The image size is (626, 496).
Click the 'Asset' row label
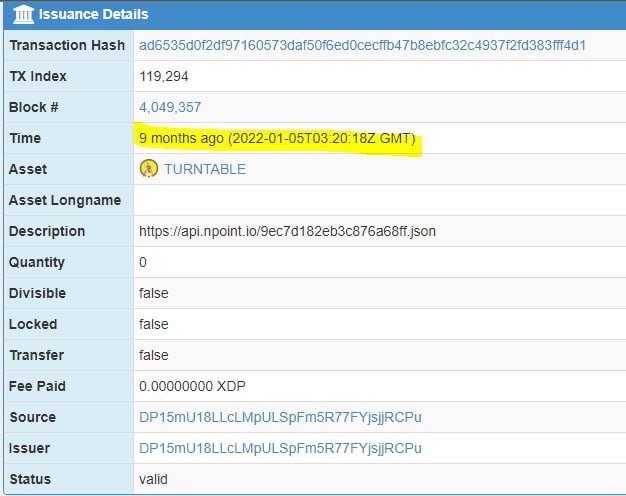28,169
